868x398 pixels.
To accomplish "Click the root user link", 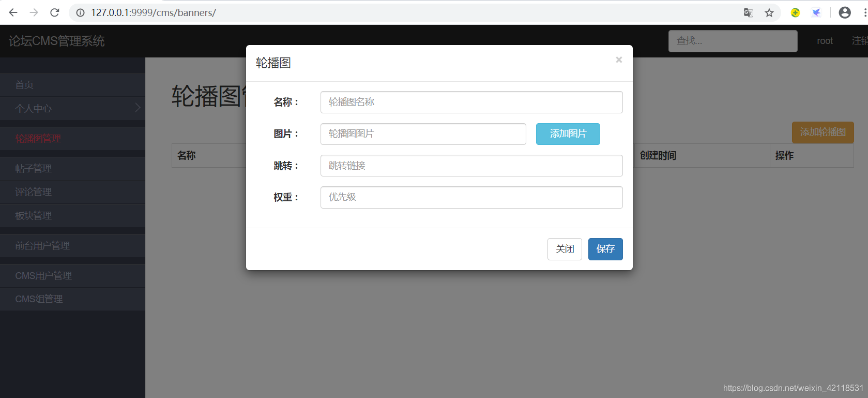I will point(825,41).
